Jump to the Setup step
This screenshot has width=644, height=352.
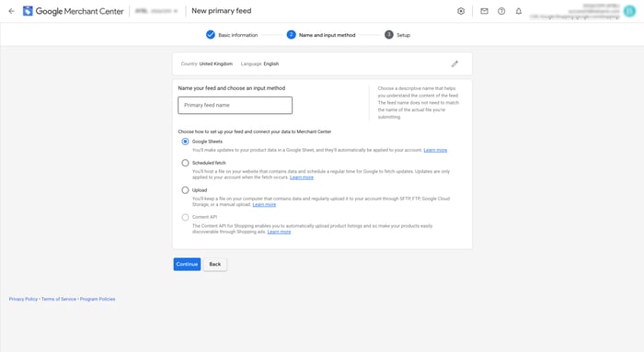[x=397, y=35]
